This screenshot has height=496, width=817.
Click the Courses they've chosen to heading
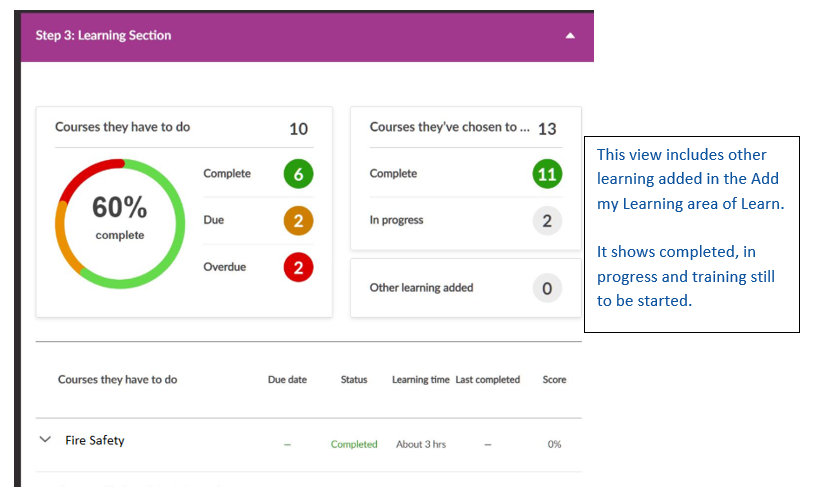point(443,128)
